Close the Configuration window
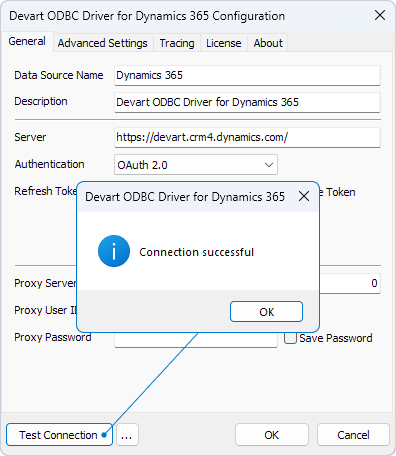 point(380,15)
